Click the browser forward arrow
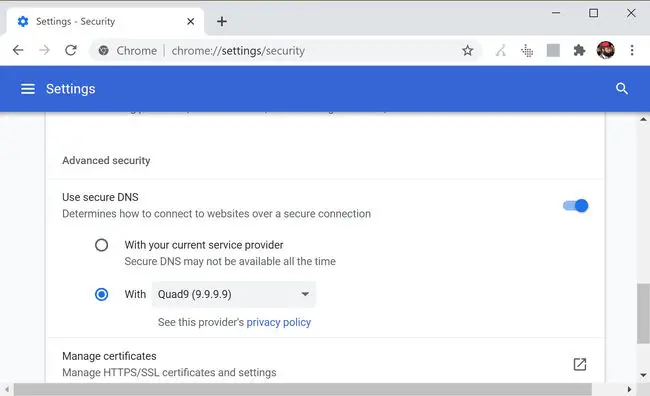The height and width of the screenshot is (396, 650). (44, 50)
